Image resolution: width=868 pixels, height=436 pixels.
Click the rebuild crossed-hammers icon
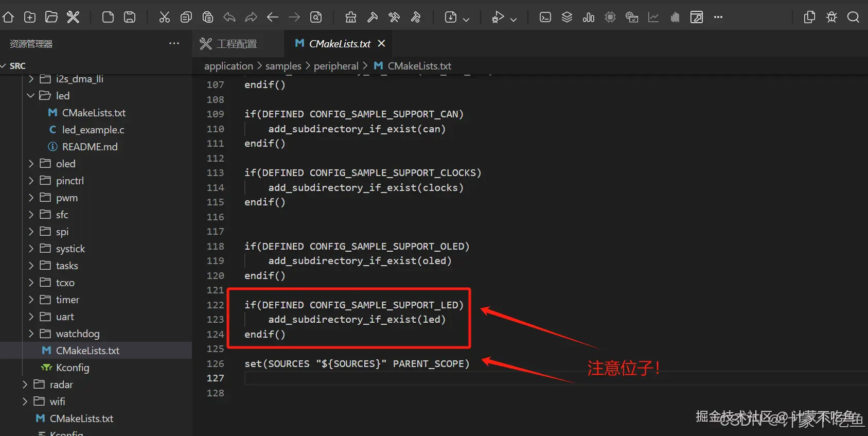coord(394,17)
